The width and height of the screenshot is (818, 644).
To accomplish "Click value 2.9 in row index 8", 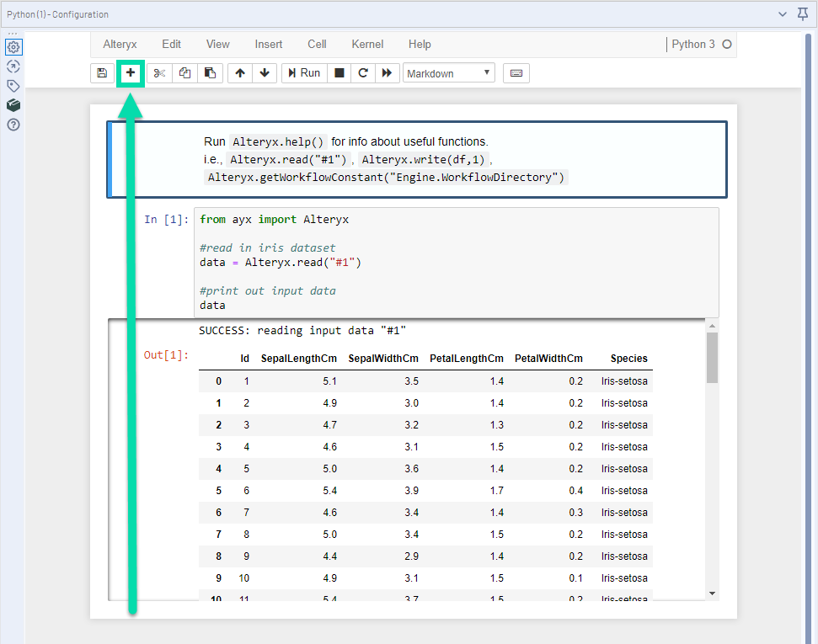I will tap(412, 556).
